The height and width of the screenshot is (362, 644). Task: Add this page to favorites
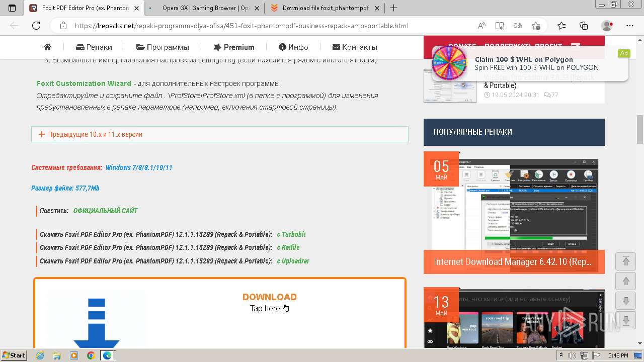coord(536,26)
